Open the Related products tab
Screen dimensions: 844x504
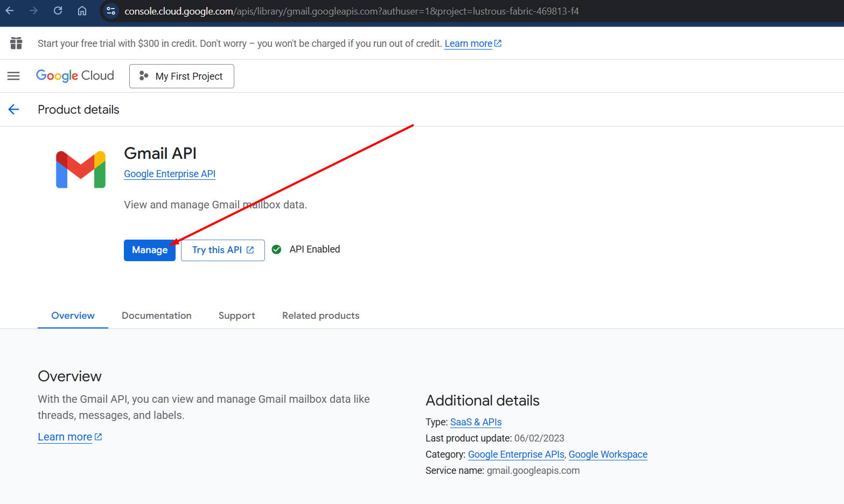[321, 316]
